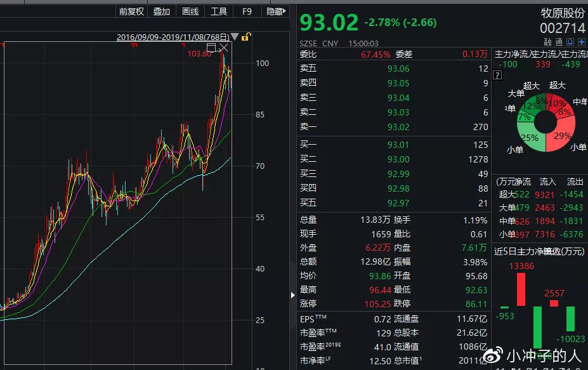Viewport: 588px width, 370px height.
Task: Click the 外盘 value 6.22万
Action: (377, 248)
